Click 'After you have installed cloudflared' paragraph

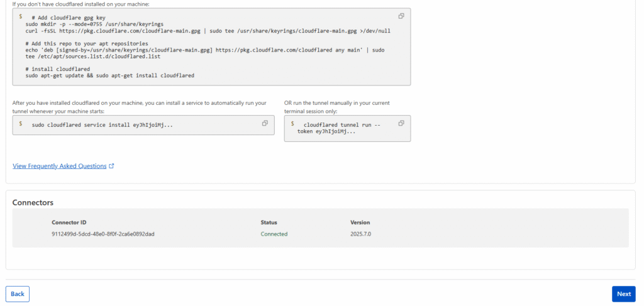140,107
